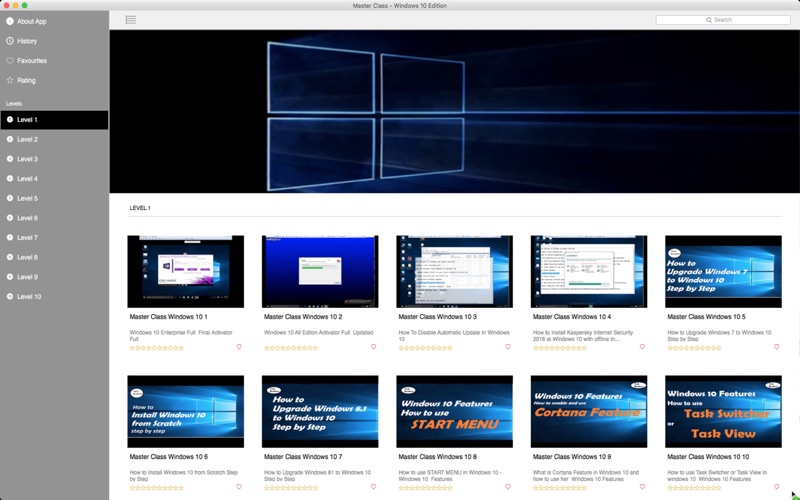
Task: Add Master Class Windows 10 8 to favourites
Action: click(508, 487)
